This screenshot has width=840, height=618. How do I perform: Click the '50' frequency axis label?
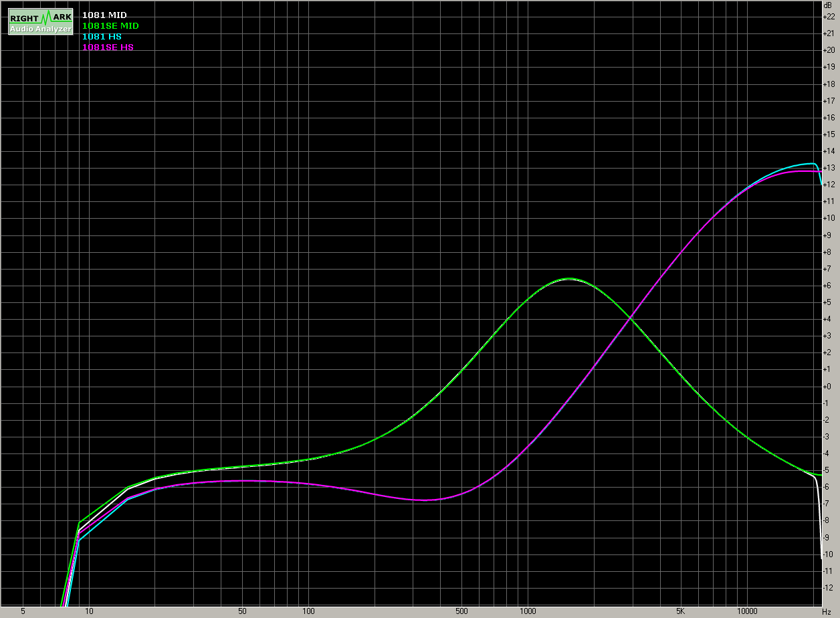pyautogui.click(x=242, y=611)
